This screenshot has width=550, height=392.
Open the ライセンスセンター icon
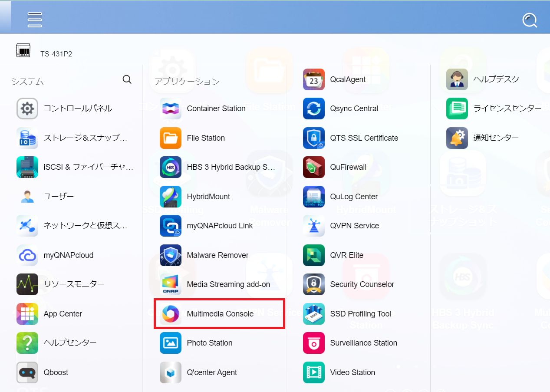457,109
